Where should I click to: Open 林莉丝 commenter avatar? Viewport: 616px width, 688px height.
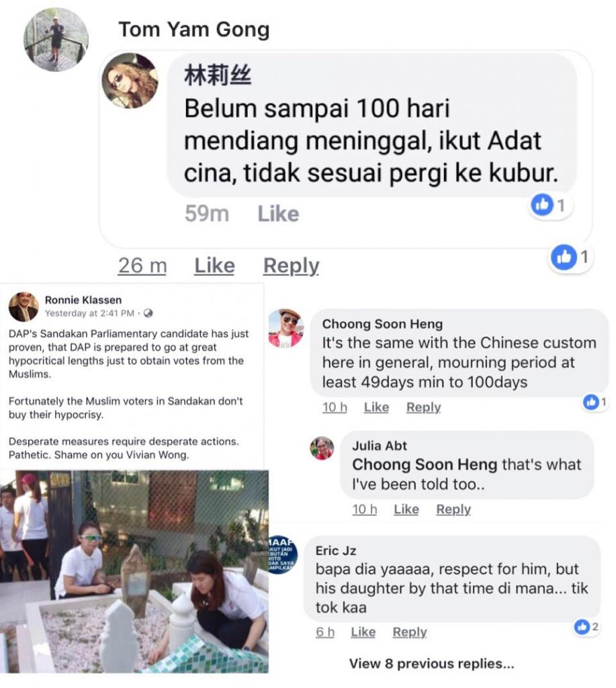(x=130, y=81)
